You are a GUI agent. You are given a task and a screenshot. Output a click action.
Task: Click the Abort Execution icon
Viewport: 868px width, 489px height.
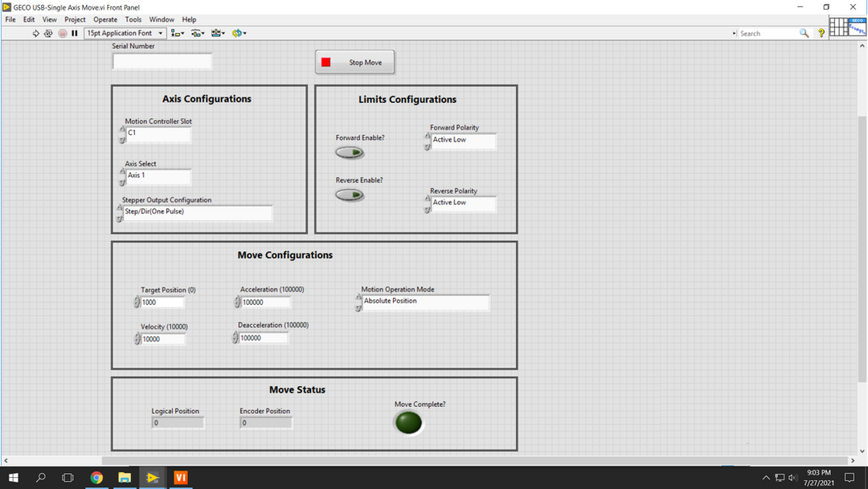[x=62, y=33]
